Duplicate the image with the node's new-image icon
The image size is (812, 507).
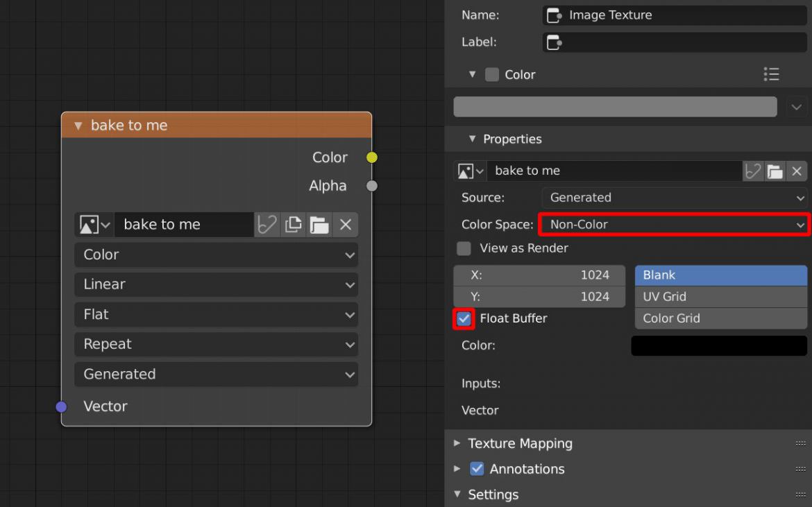pyautogui.click(x=294, y=225)
